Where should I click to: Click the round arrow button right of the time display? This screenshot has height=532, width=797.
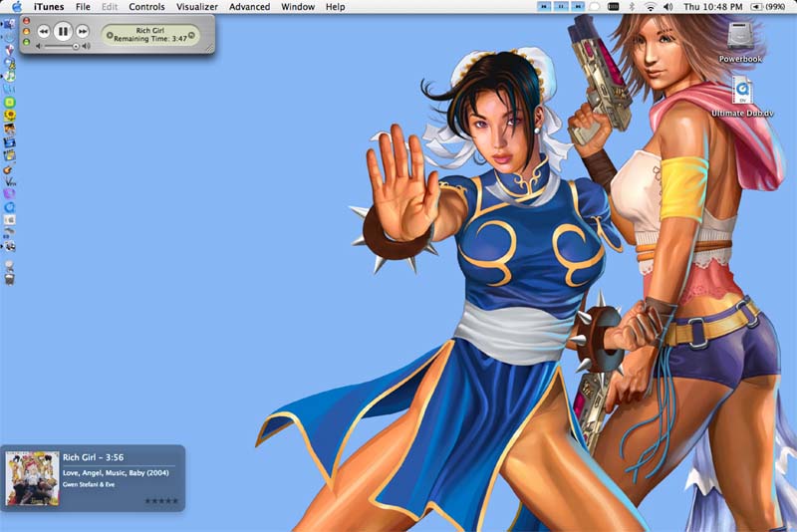coord(191,35)
